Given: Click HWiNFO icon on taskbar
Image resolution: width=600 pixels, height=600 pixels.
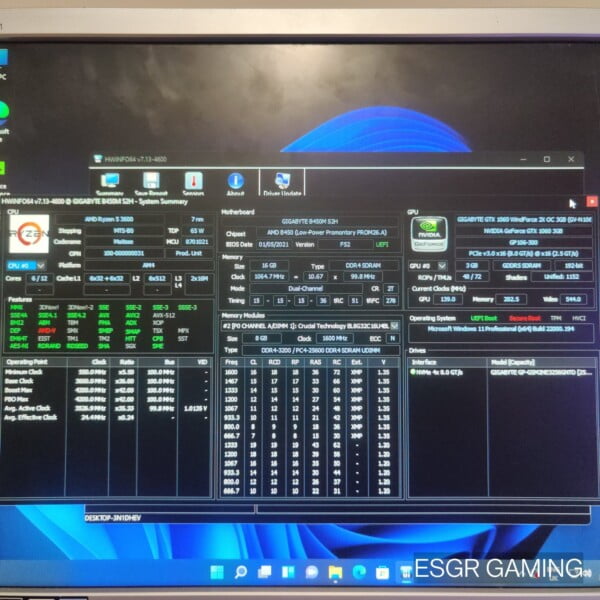Looking at the screenshot, I should pos(406,572).
